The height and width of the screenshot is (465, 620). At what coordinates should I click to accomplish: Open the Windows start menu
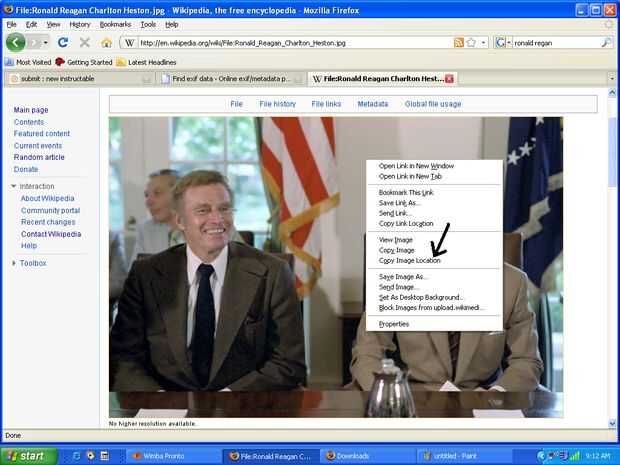click(28, 456)
